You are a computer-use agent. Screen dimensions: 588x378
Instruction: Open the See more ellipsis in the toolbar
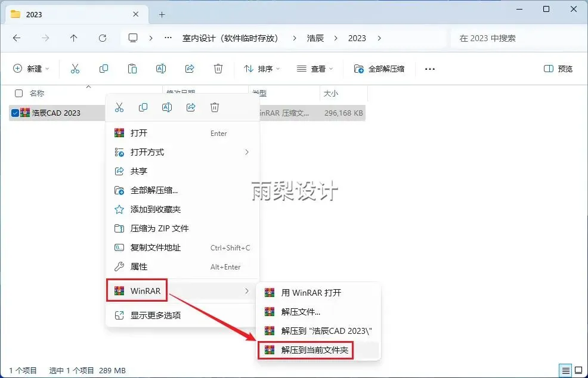coord(430,69)
